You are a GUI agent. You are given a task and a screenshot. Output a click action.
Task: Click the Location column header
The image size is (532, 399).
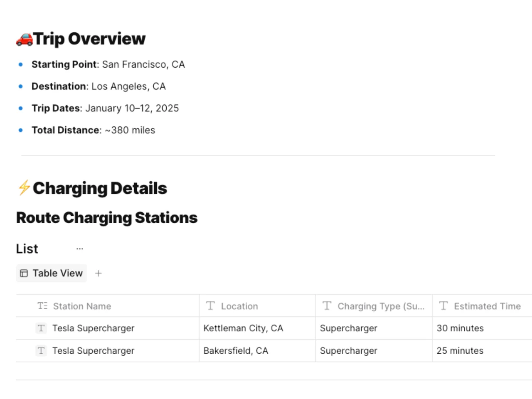pyautogui.click(x=257, y=306)
